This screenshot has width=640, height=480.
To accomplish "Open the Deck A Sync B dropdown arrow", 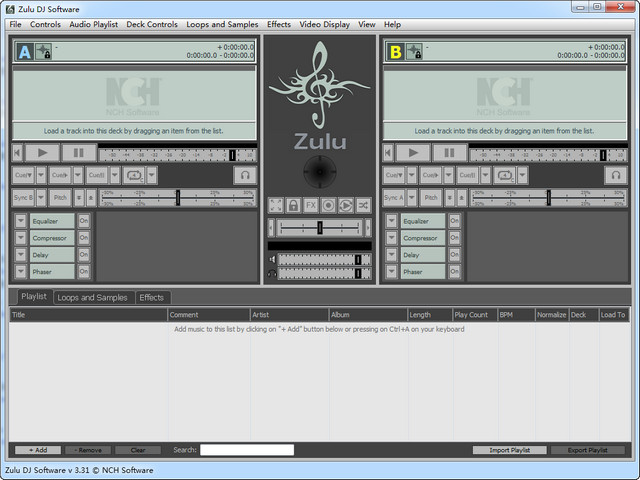I will [41, 198].
